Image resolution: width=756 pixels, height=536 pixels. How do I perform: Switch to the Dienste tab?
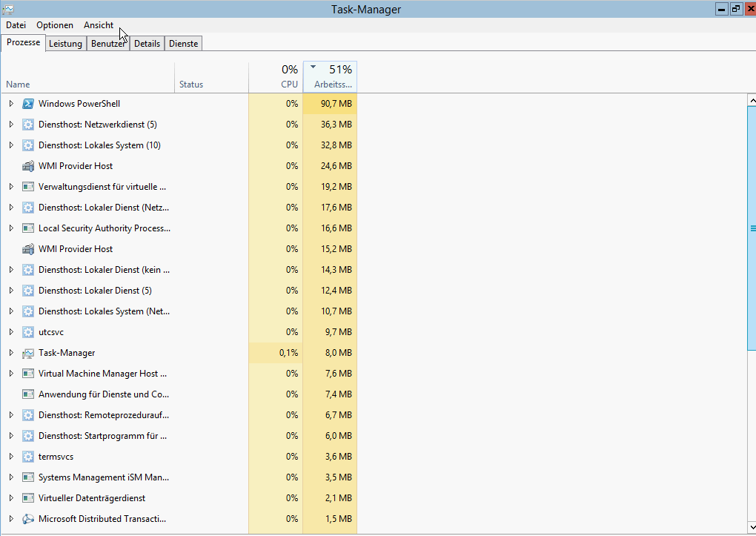[x=184, y=44]
